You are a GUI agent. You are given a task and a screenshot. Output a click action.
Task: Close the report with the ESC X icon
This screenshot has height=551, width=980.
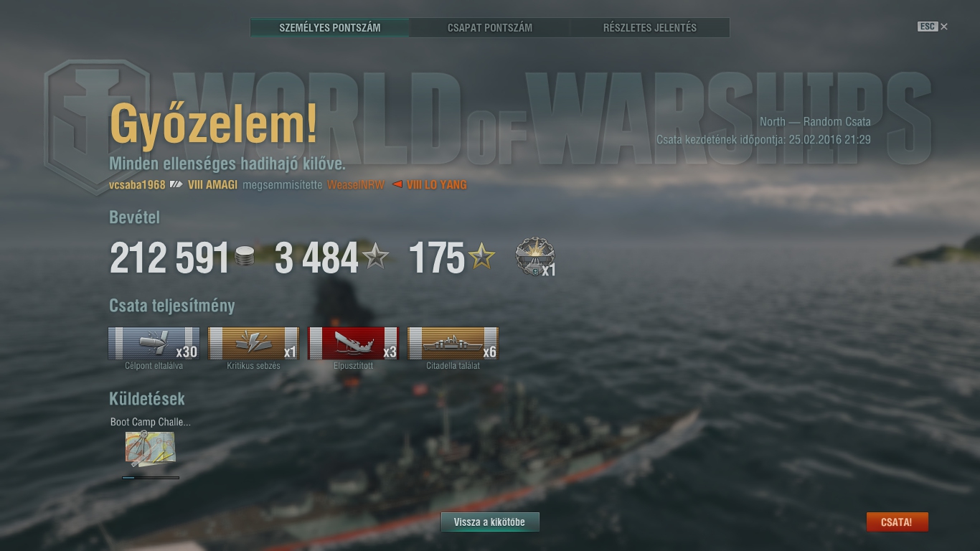pyautogui.click(x=933, y=27)
